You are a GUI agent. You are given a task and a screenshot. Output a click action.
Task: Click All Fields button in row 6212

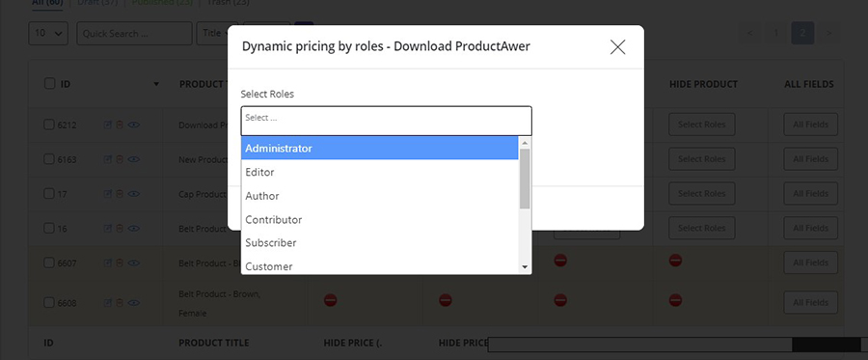tap(810, 125)
